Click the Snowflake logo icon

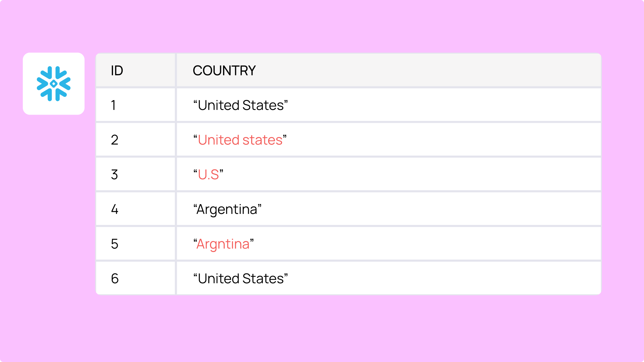(x=54, y=84)
